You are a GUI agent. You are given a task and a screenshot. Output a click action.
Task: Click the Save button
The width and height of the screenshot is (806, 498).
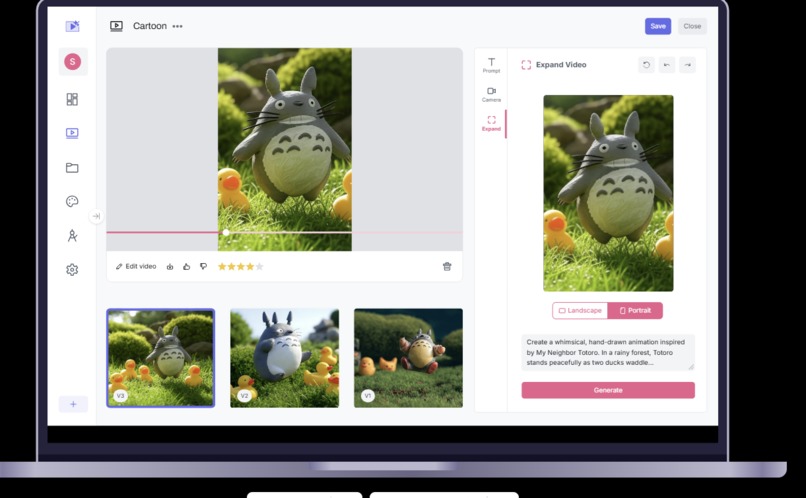[x=658, y=26]
